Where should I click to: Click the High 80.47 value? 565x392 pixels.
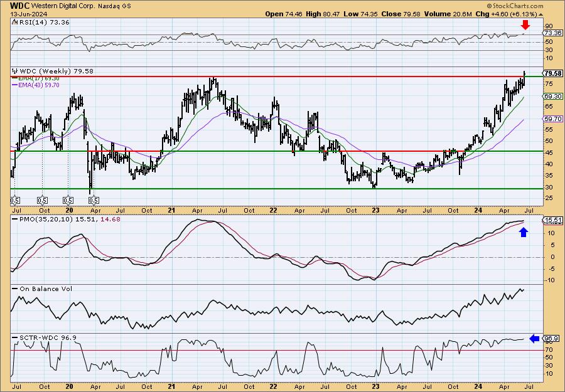point(323,14)
